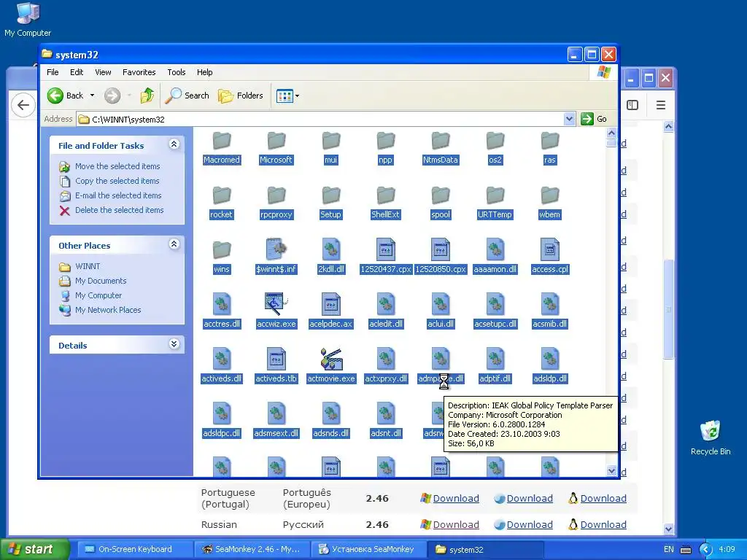This screenshot has width=747, height=560.
Task: Open the Back history dropdown arrow
Action: point(93,96)
